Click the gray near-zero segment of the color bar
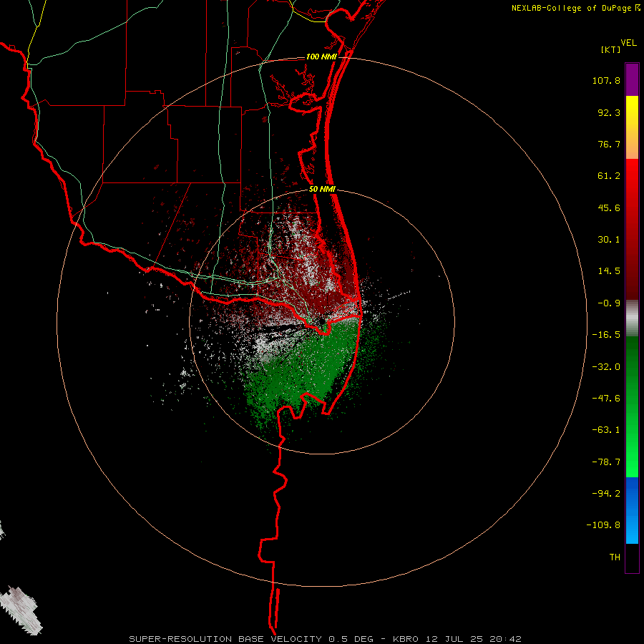 click(x=632, y=316)
